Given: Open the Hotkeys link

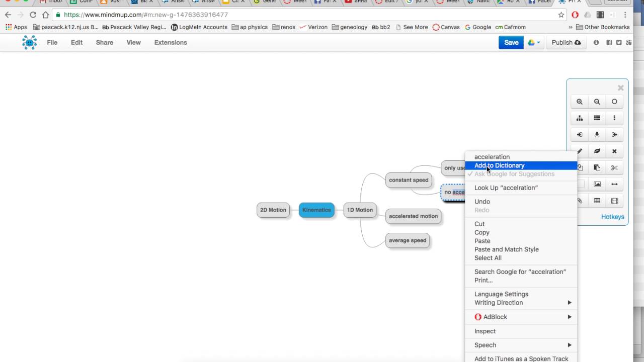Looking at the screenshot, I should pyautogui.click(x=612, y=217).
